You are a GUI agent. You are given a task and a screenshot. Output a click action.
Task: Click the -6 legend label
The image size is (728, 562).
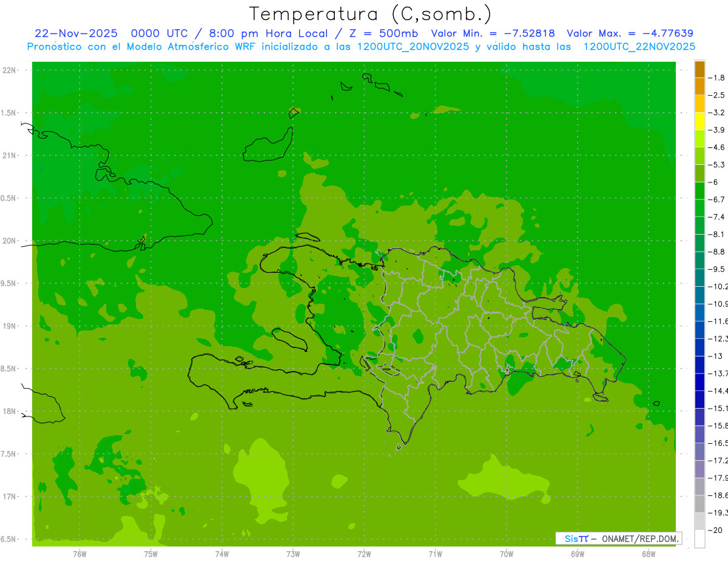(712, 182)
